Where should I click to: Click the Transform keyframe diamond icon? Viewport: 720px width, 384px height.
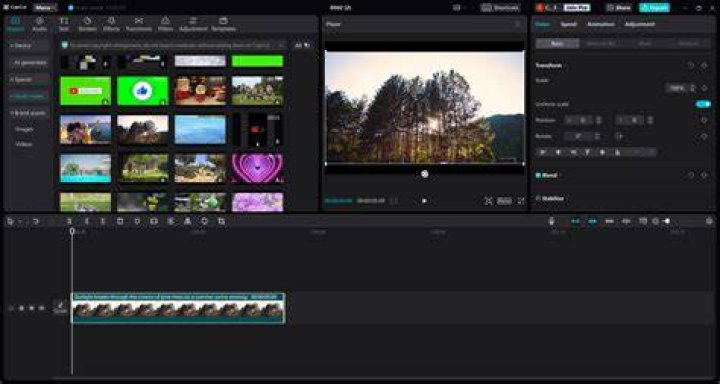pos(704,66)
